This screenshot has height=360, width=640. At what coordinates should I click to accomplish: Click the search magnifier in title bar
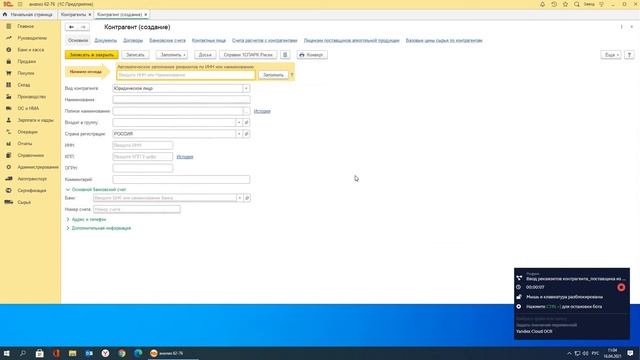(x=577, y=4)
